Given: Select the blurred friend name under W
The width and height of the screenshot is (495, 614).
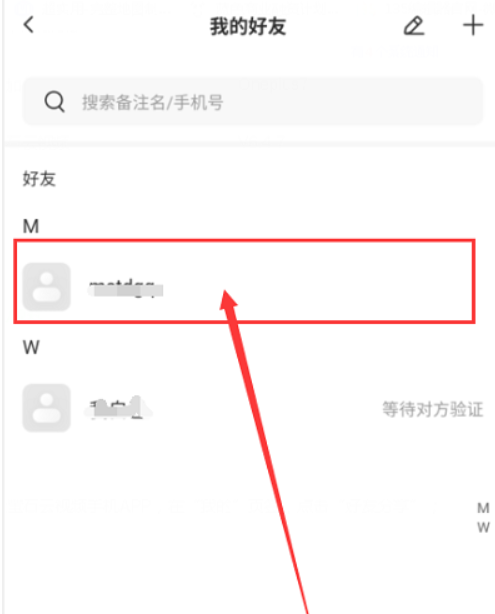Looking at the screenshot, I should point(117,408).
